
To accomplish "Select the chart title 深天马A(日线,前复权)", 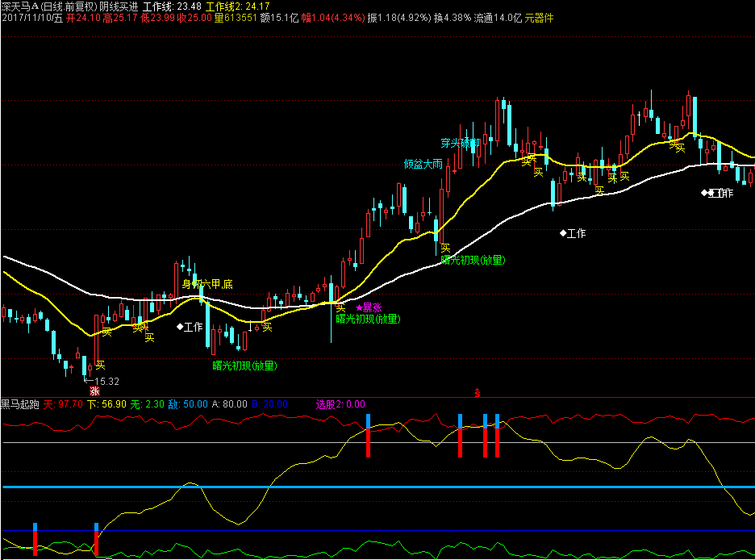I will click(x=48, y=6).
